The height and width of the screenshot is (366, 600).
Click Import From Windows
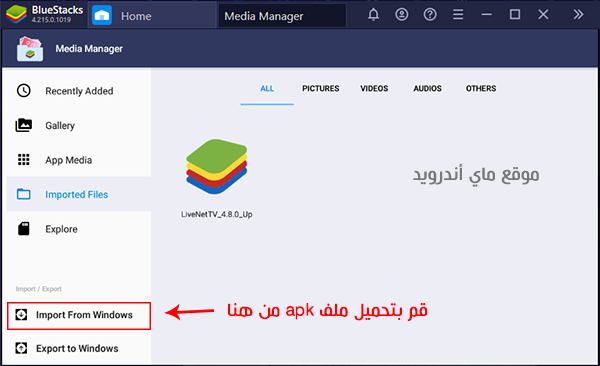coord(79,315)
